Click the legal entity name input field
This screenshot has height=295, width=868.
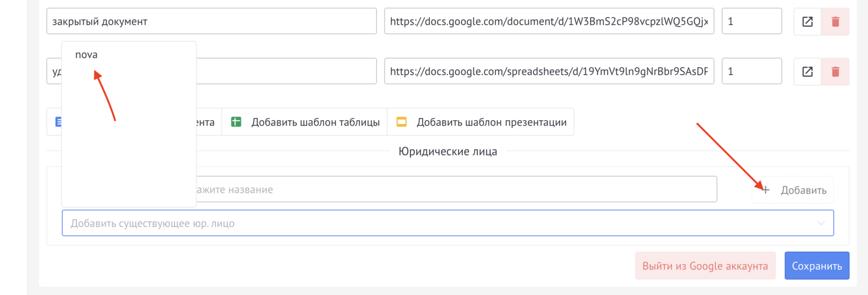(455, 190)
